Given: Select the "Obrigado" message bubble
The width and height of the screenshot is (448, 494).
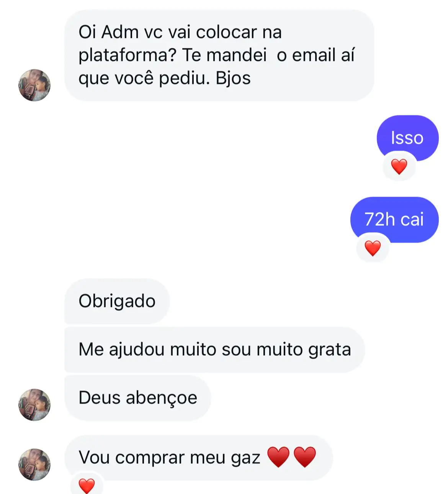Looking at the screenshot, I should (117, 301).
